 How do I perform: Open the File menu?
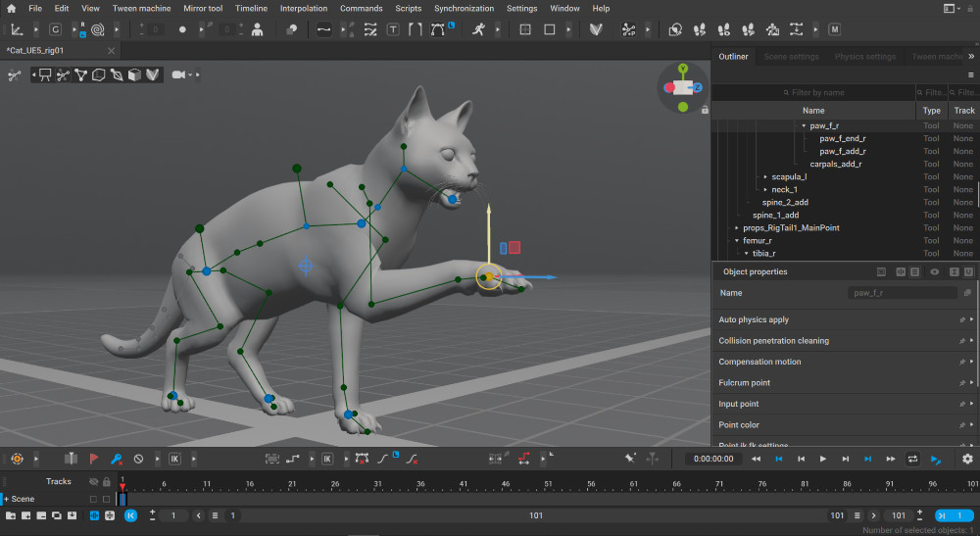coord(35,8)
